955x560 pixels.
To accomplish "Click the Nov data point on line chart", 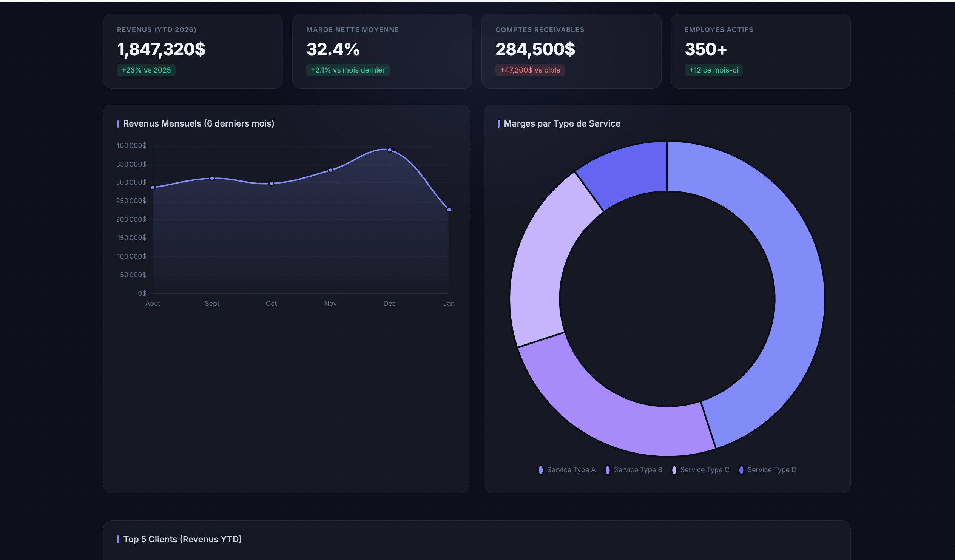I will [330, 170].
